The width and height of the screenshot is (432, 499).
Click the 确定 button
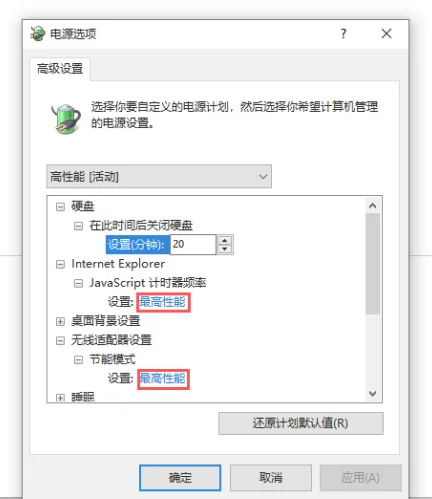coord(180,478)
